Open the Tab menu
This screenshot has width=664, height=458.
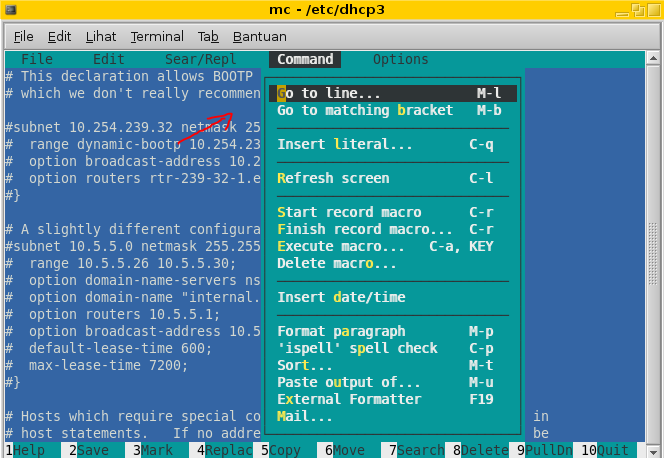click(208, 37)
